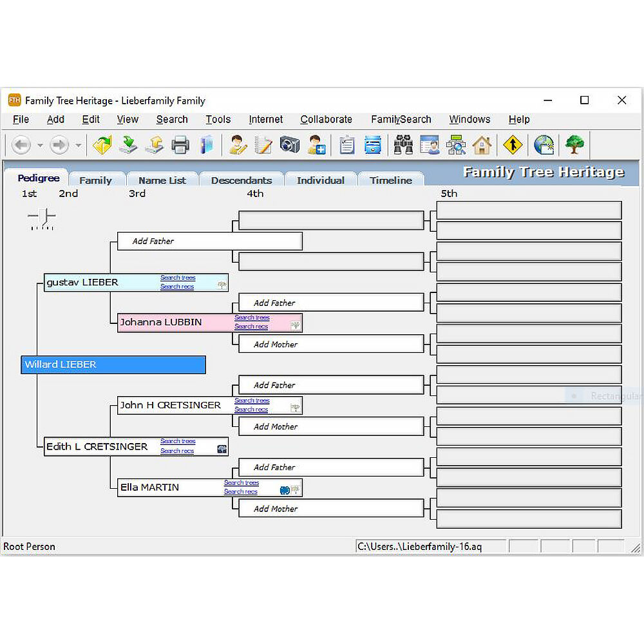Open the File menu
Screen dimensions: 644x644
[x=21, y=120]
